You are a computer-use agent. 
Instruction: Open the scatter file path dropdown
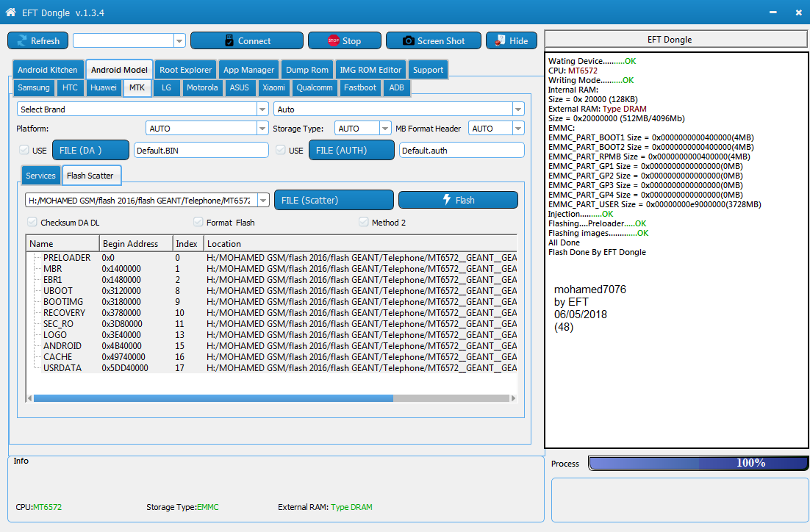[x=263, y=201]
